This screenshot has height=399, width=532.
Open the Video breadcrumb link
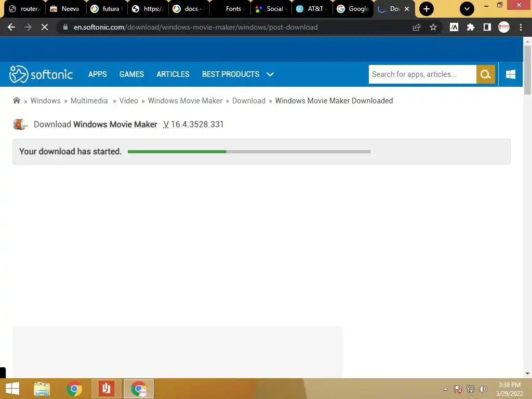click(129, 101)
